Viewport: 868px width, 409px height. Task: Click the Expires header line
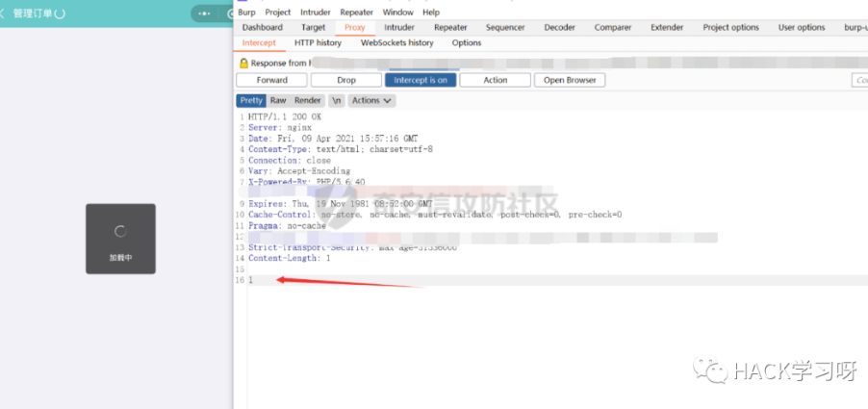(x=341, y=204)
